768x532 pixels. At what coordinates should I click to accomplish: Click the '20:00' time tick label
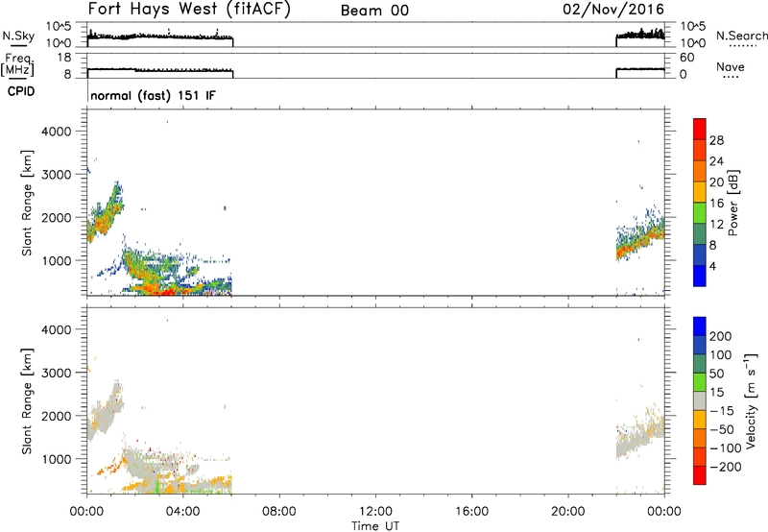[x=567, y=512]
